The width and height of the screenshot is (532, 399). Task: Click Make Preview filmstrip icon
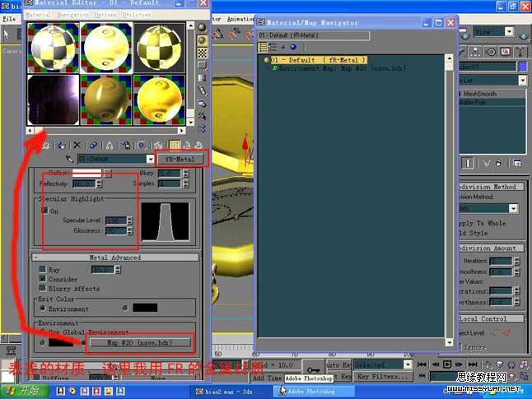(x=203, y=90)
